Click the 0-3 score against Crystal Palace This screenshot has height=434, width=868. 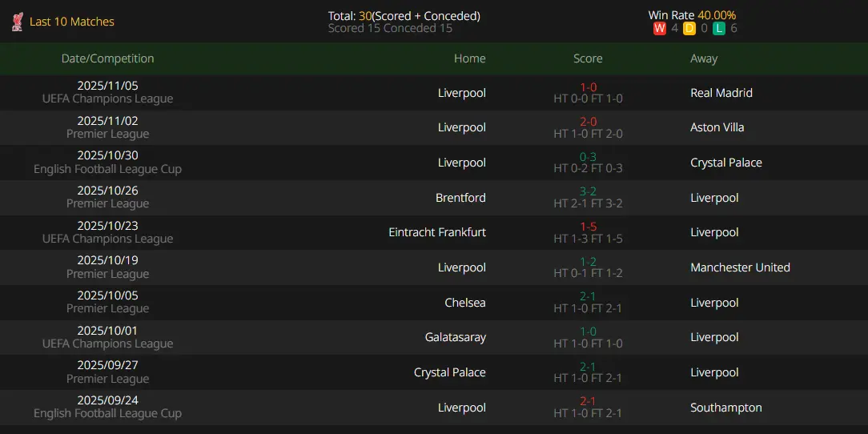coord(588,157)
